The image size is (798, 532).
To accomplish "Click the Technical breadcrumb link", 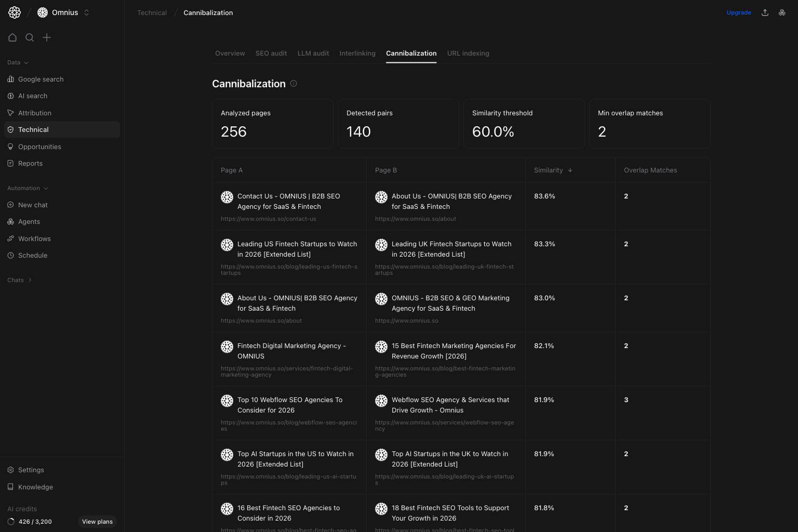I will 152,12.
